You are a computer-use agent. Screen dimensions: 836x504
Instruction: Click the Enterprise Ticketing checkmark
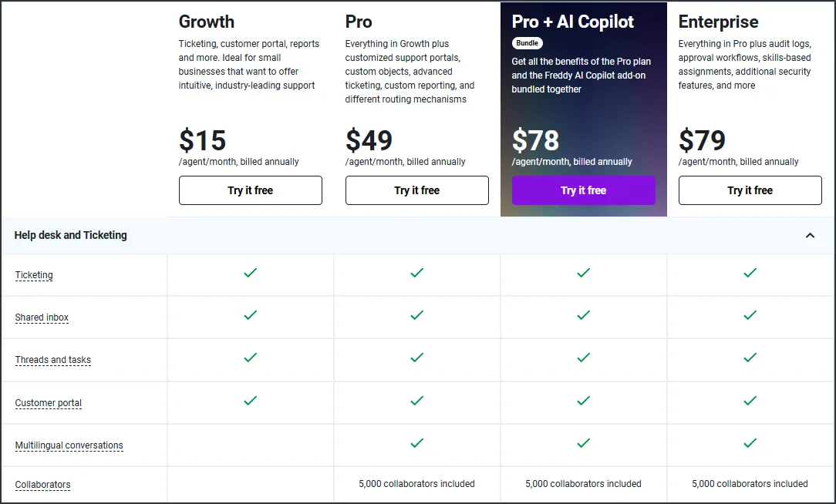point(749,272)
